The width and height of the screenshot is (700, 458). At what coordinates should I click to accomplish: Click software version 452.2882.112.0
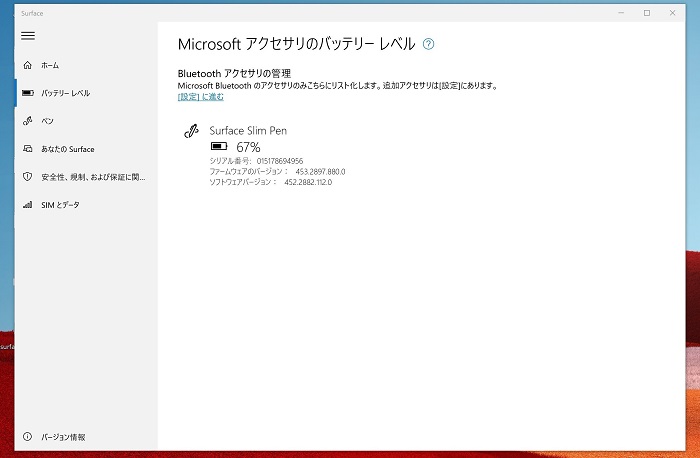point(308,182)
